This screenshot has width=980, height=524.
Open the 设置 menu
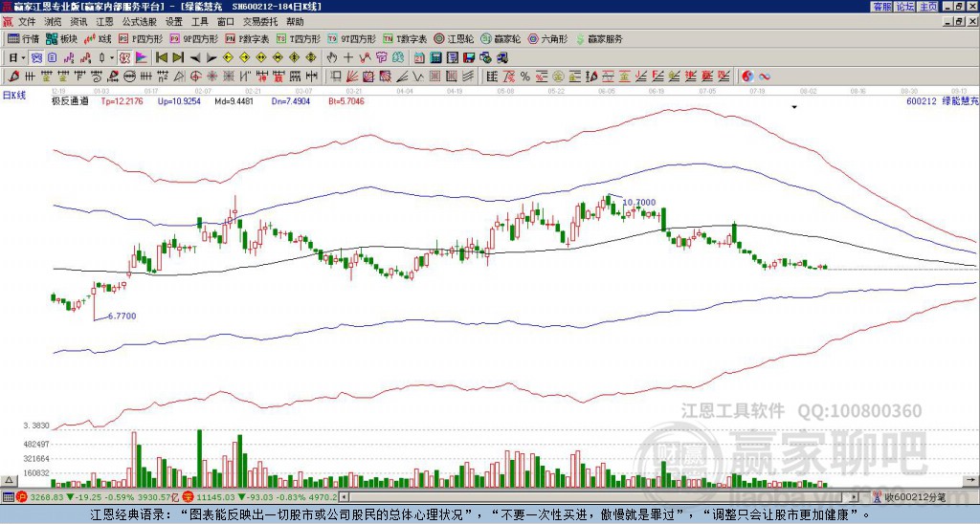pyautogui.click(x=174, y=22)
